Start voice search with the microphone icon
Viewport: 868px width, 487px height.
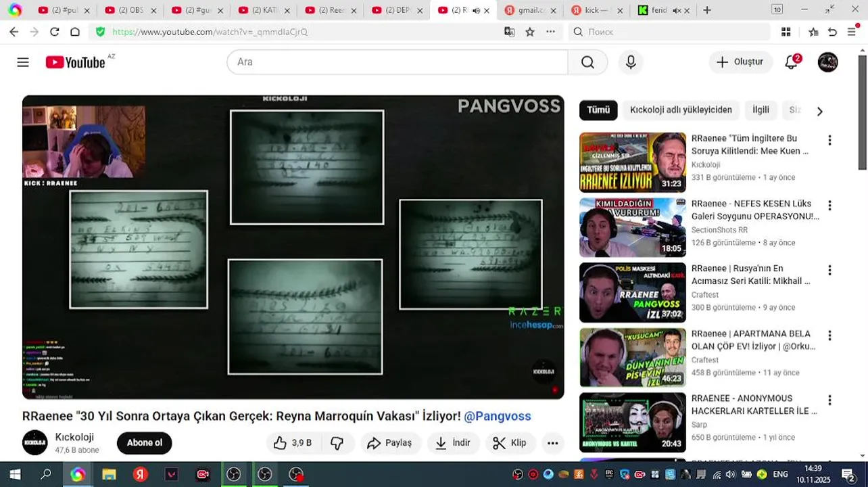(631, 62)
